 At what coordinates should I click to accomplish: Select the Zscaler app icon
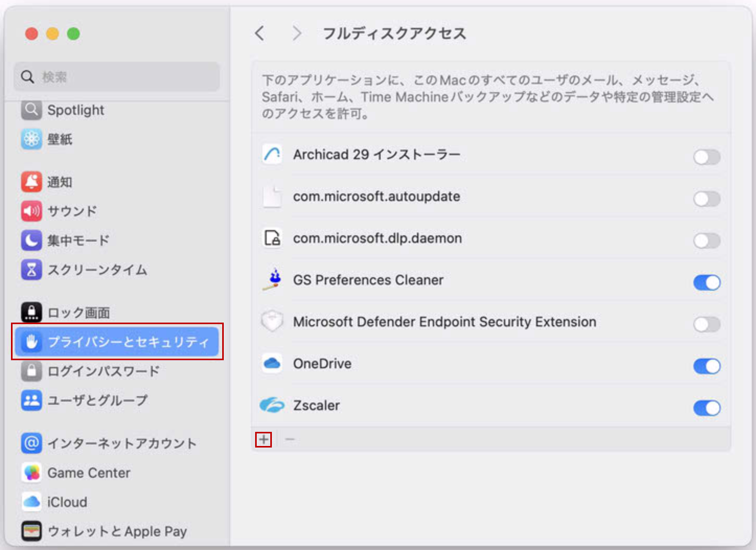click(x=271, y=405)
